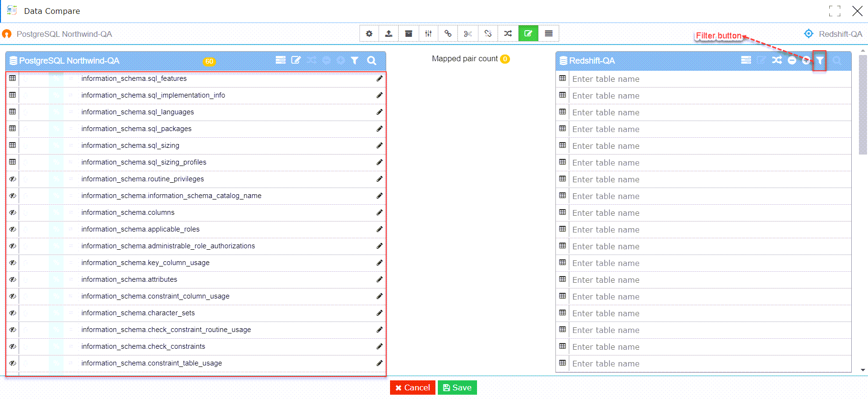The image size is (868, 399).
Task: Click the server list icon in the PostgreSQL panel header
Action: pyautogui.click(x=281, y=60)
